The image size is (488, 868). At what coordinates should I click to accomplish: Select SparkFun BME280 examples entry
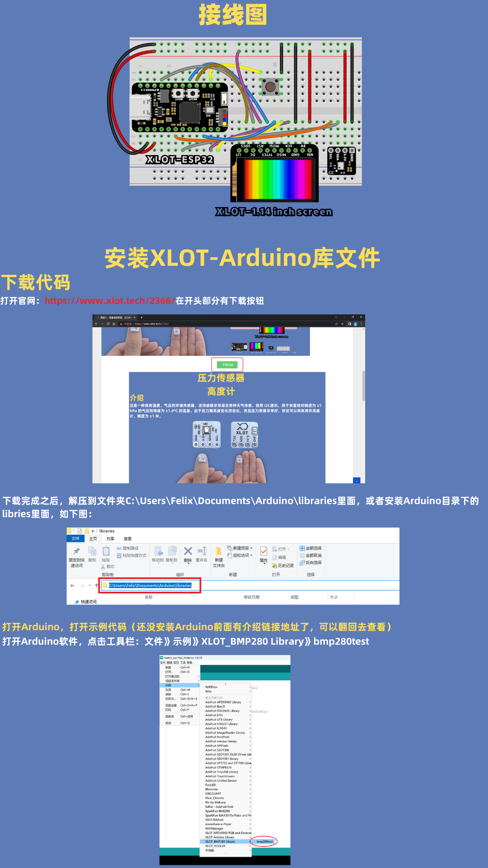(x=225, y=811)
